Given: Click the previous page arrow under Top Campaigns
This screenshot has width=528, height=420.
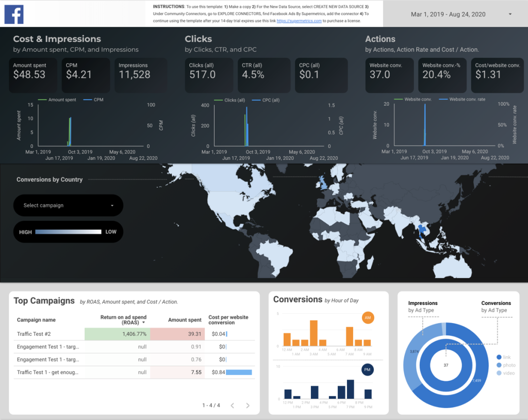Looking at the screenshot, I should 233,406.
